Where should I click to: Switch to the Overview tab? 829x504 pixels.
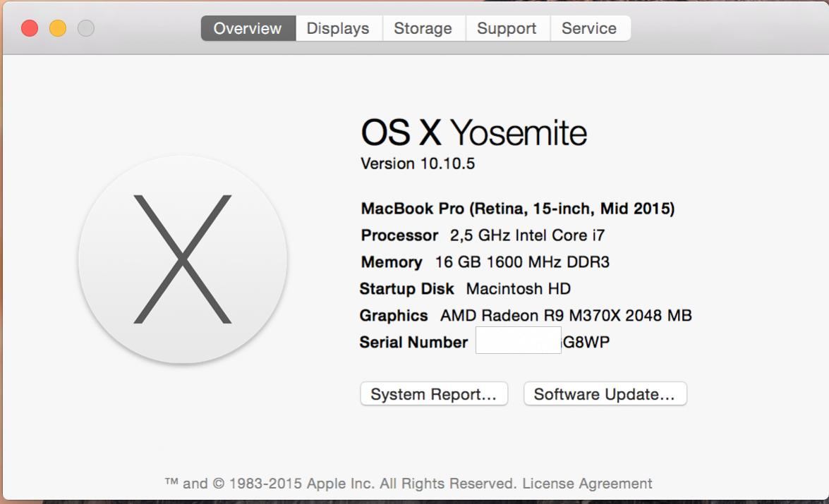point(248,28)
